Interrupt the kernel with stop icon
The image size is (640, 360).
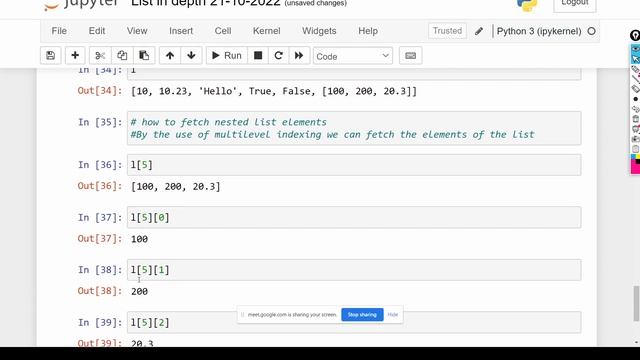click(258, 56)
